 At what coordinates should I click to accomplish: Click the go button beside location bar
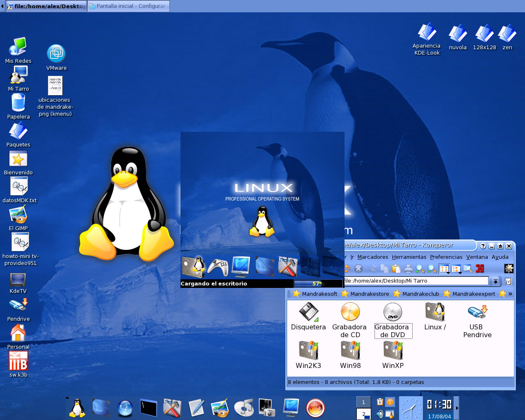pos(508,281)
